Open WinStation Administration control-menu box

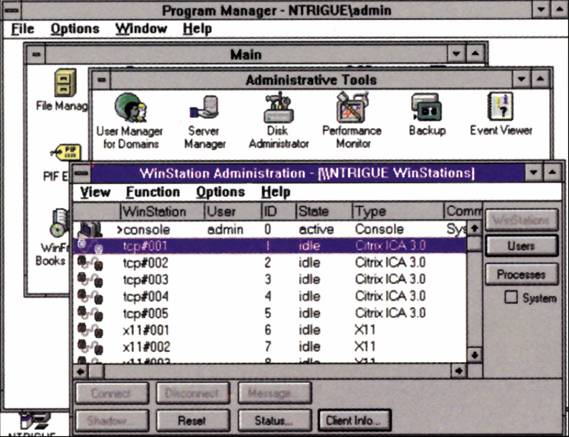(82, 173)
